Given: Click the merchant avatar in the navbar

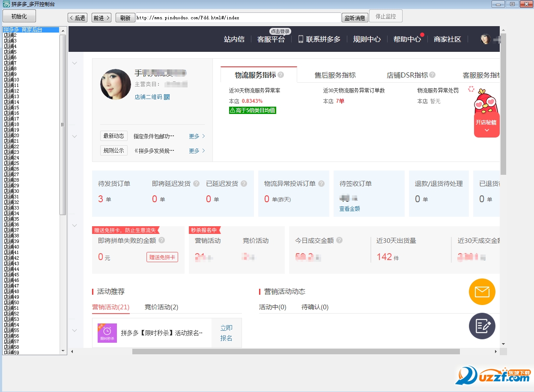Looking at the screenshot, I should pyautogui.click(x=485, y=39).
